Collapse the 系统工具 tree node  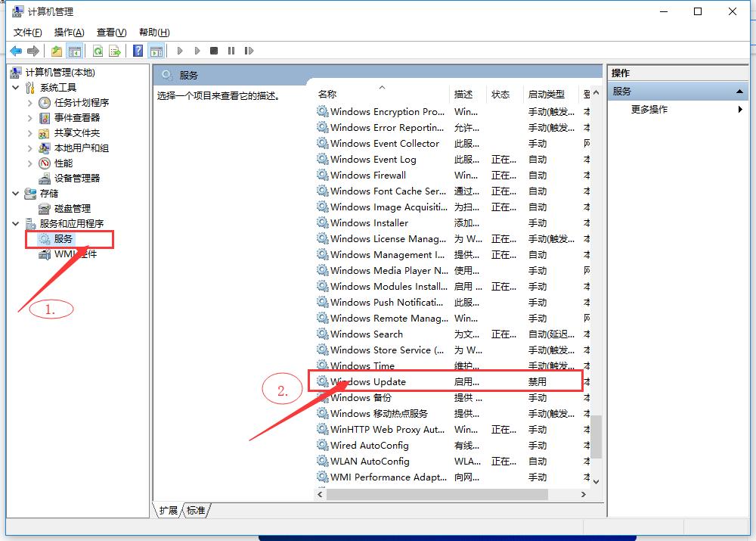click(15, 87)
